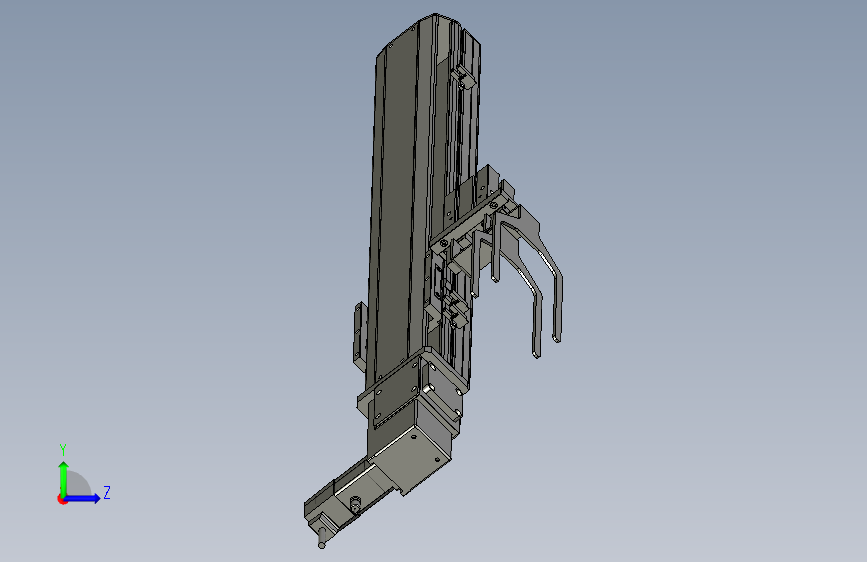Click the gray YZ plane quadrant of the triad
The width and height of the screenshot is (867, 562).
(x=77, y=485)
